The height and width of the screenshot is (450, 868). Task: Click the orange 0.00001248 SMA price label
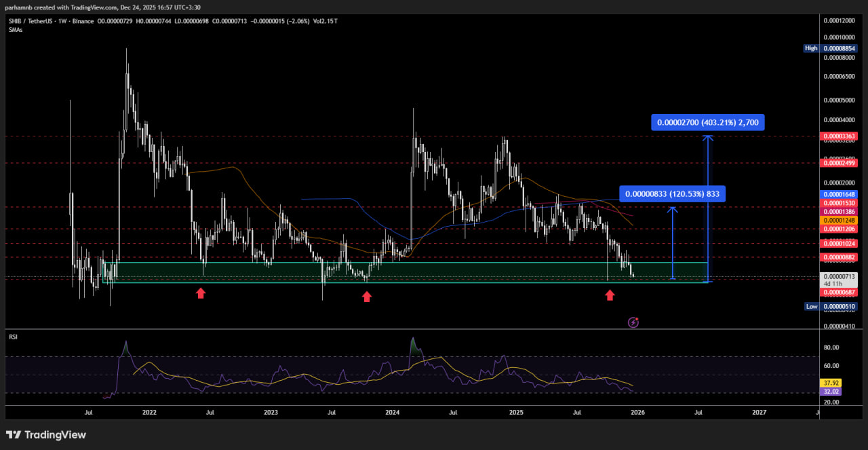(840, 221)
